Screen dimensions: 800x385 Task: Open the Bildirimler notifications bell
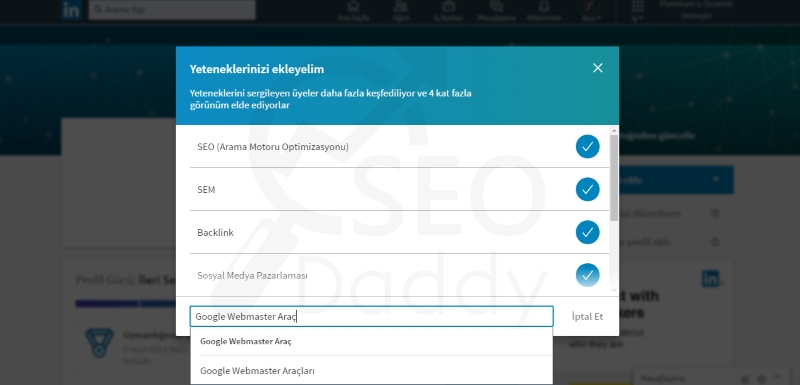[x=544, y=11]
